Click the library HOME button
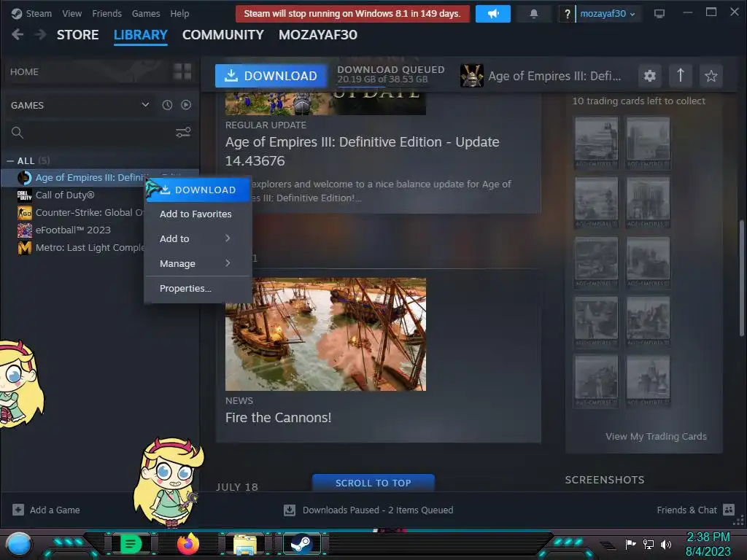The height and width of the screenshot is (560, 747). pyautogui.click(x=24, y=71)
